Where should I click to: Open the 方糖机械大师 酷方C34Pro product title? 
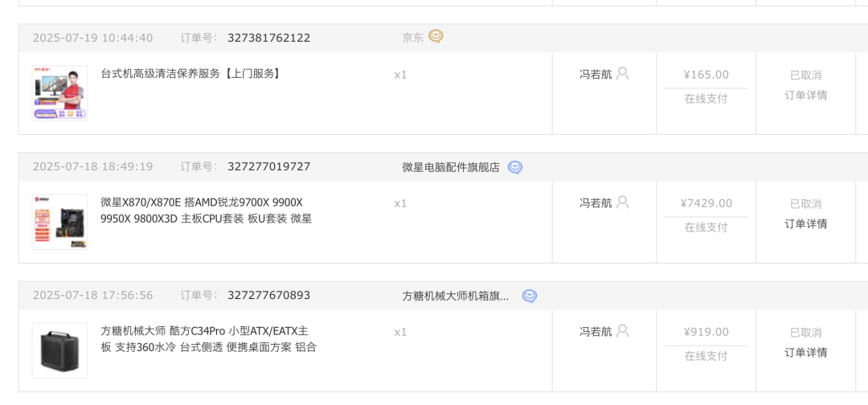tap(207, 339)
